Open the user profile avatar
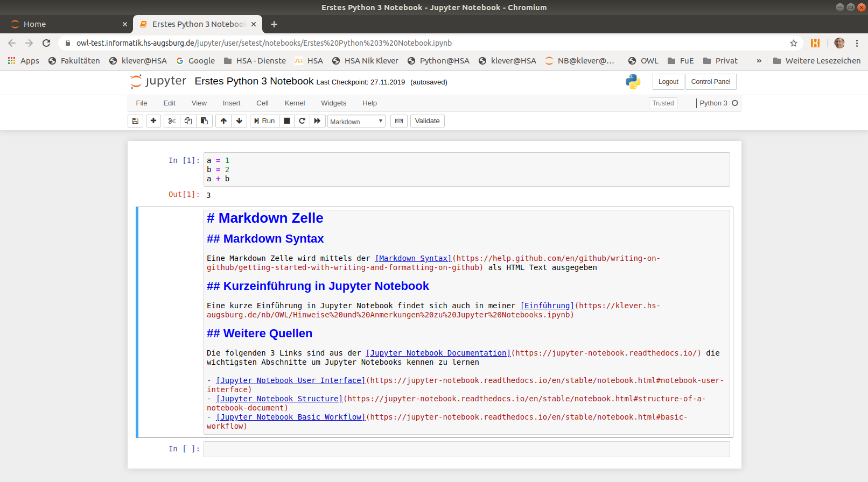 coord(839,43)
